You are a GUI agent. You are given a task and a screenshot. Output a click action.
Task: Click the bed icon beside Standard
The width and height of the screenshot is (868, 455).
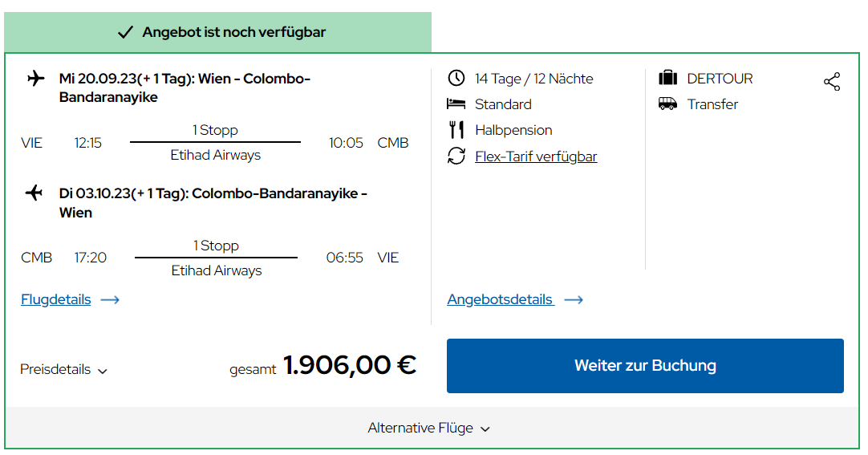pos(456,104)
